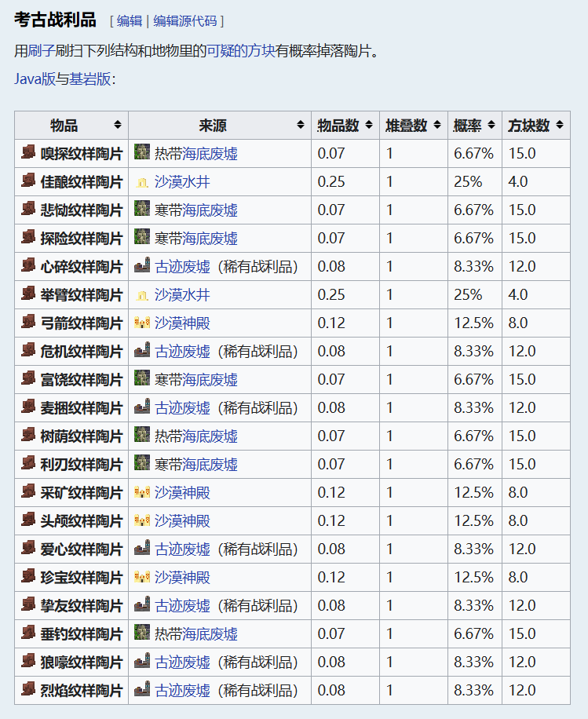Click the 头颅纹样陶片 sherd icon
Viewport: 588px width, 719px height.
(28, 520)
